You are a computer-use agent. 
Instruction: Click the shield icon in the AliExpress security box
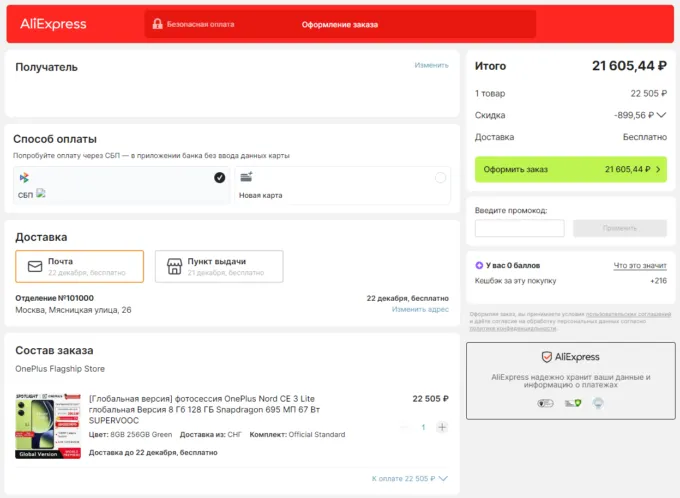(547, 357)
